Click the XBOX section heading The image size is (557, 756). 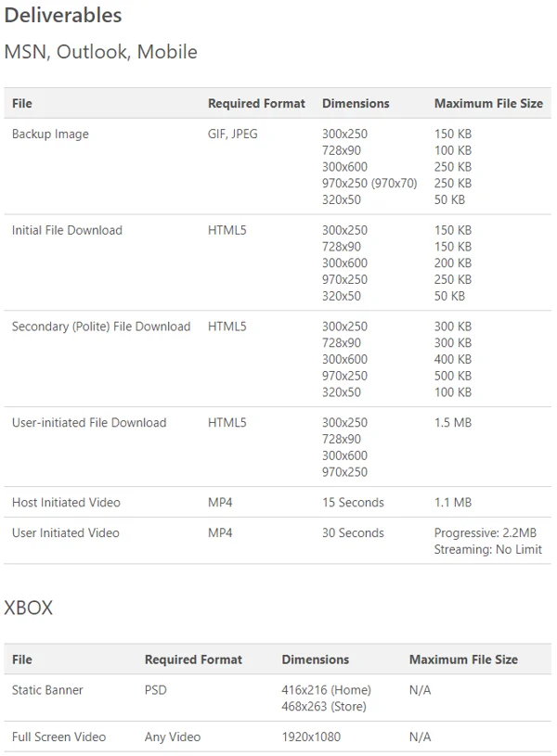(29, 609)
